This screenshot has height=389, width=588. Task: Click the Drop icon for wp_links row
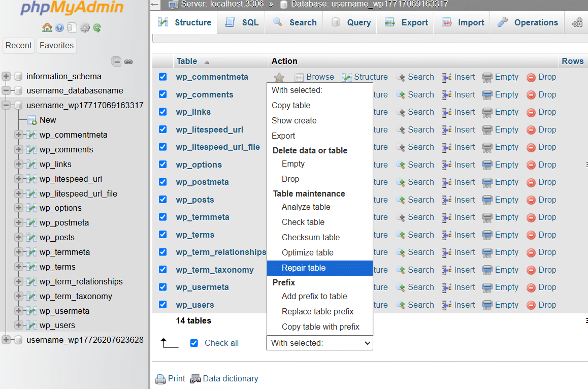tap(531, 112)
